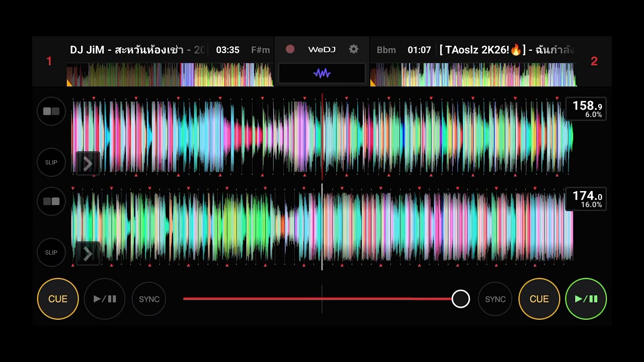Hit the left deck CUE button
This screenshot has width=644, height=362.
point(58,299)
